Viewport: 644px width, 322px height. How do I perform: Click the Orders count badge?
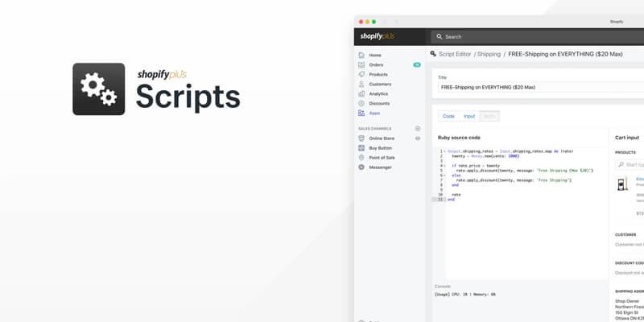(417, 65)
